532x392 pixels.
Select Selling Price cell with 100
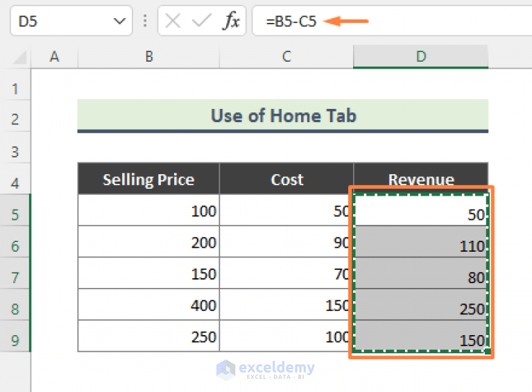click(148, 210)
